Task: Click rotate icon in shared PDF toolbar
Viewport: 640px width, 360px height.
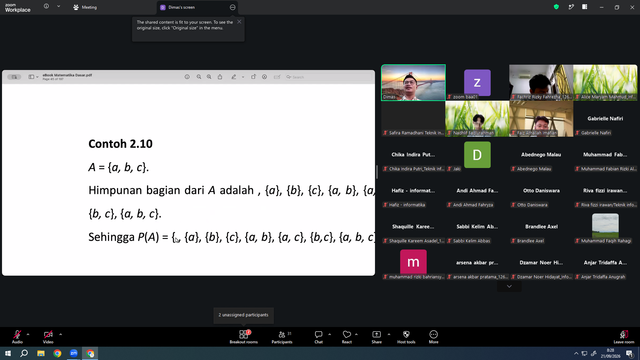Action: pos(253,77)
